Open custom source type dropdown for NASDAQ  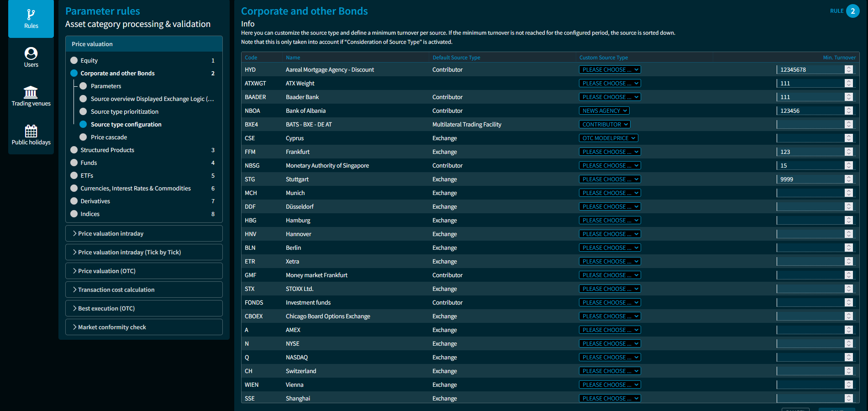click(610, 357)
